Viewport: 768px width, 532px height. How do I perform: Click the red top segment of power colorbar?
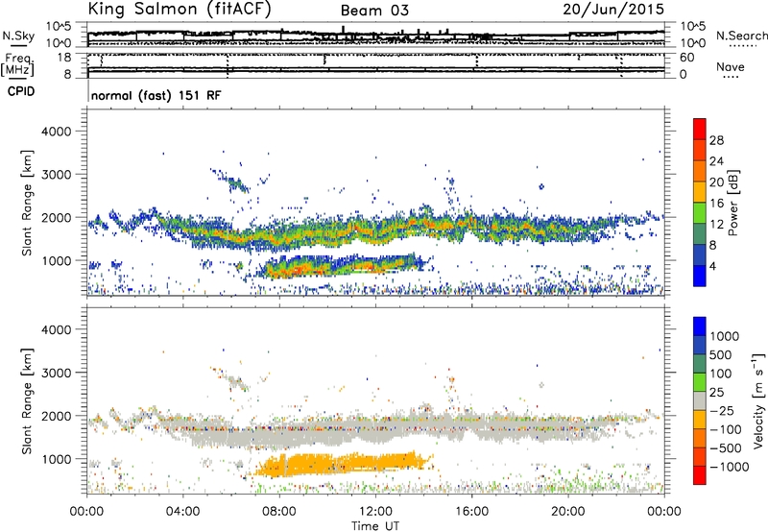pos(700,129)
